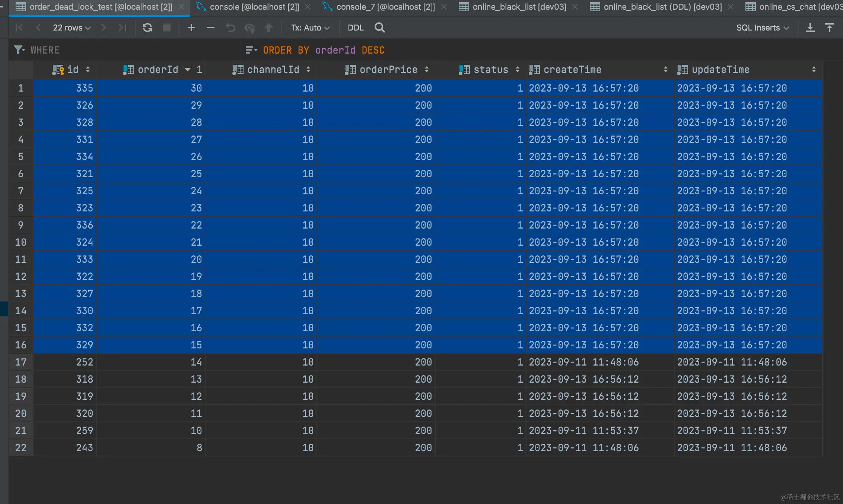This screenshot has width=843, height=504.
Task: Preview pending changes eye icon
Action: tap(249, 28)
